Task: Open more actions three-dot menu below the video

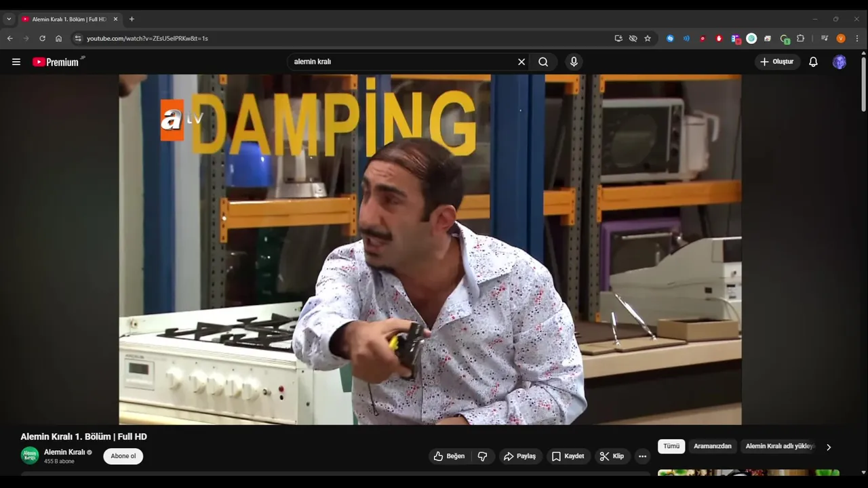Action: pyautogui.click(x=642, y=456)
